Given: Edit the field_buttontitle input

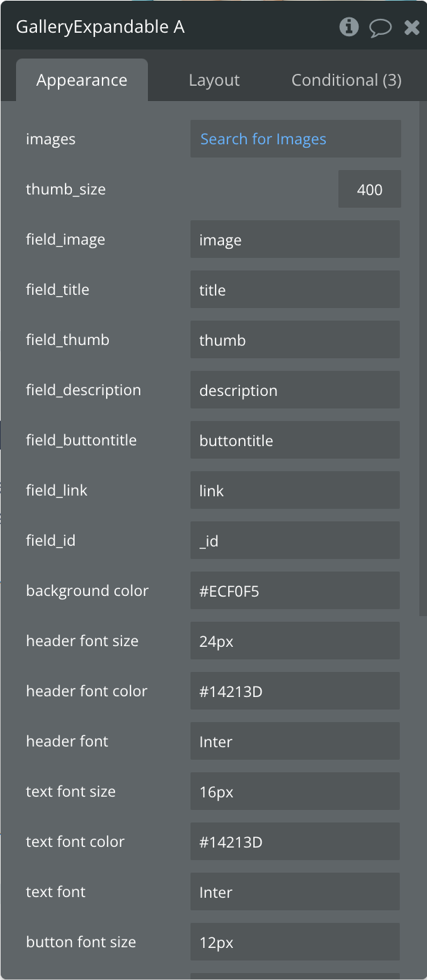Looking at the screenshot, I should 294,441.
